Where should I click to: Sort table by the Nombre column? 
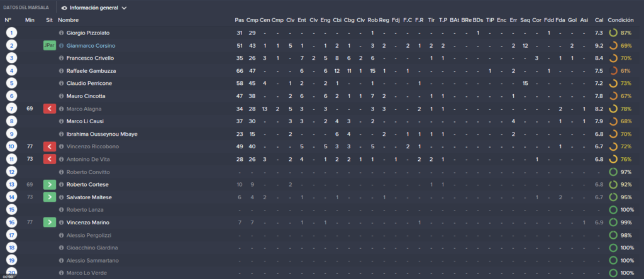68,20
